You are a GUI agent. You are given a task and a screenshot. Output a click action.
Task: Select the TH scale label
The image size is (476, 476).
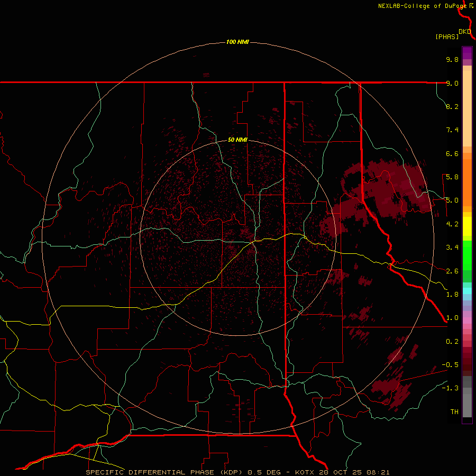(x=454, y=412)
